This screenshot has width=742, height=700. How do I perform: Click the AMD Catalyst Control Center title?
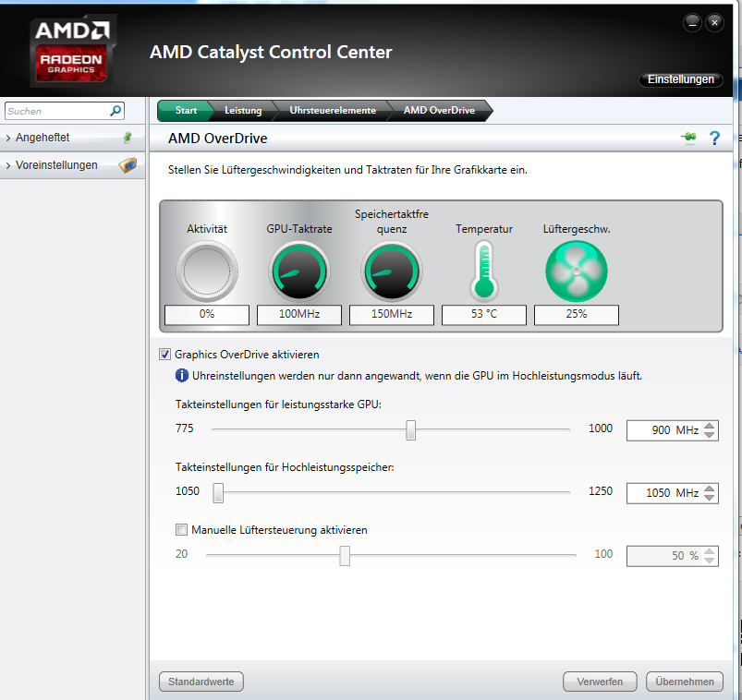[271, 52]
